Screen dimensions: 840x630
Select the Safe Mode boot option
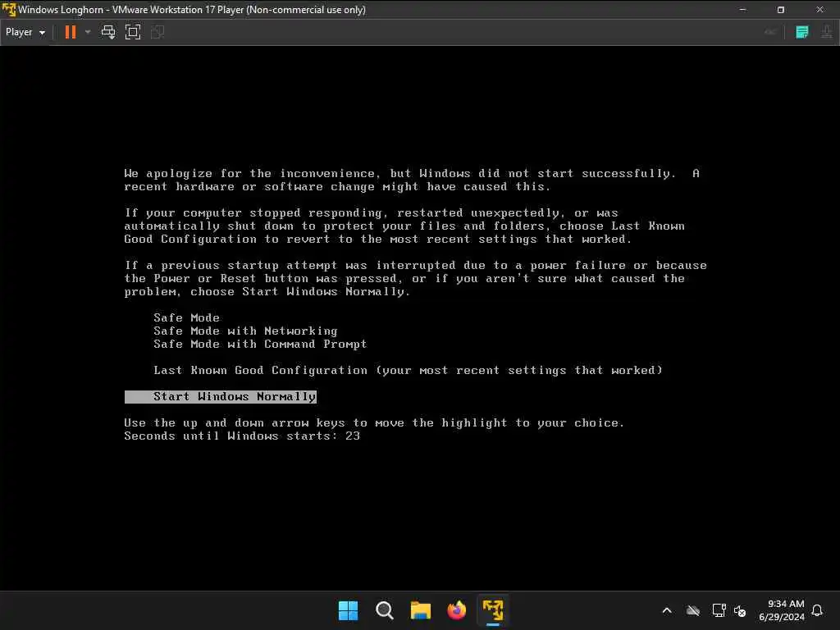coord(186,317)
